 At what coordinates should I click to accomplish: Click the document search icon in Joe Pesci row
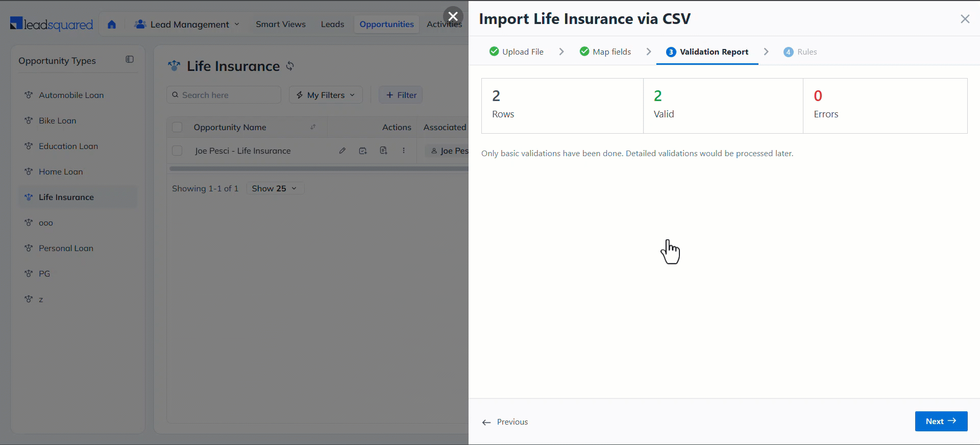point(383,151)
